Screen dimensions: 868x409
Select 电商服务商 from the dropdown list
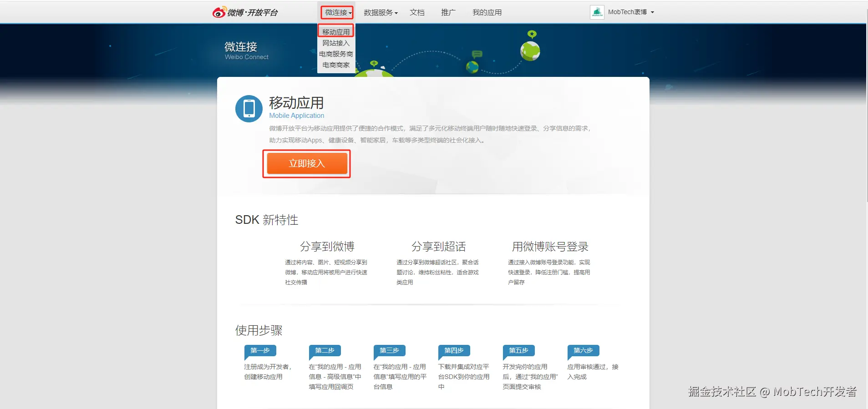[x=336, y=54]
